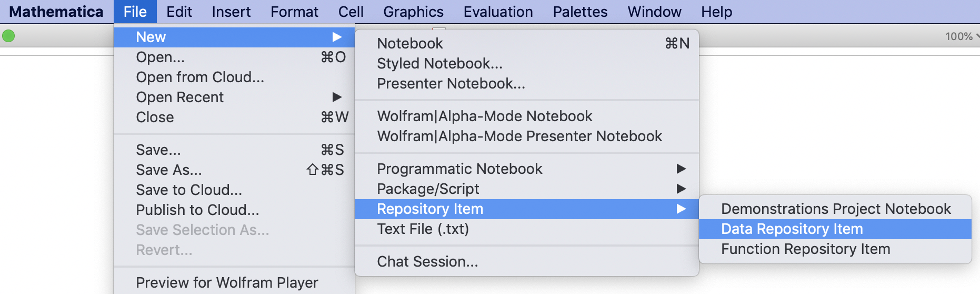
Task: Choose Function Repository Item
Action: 805,249
